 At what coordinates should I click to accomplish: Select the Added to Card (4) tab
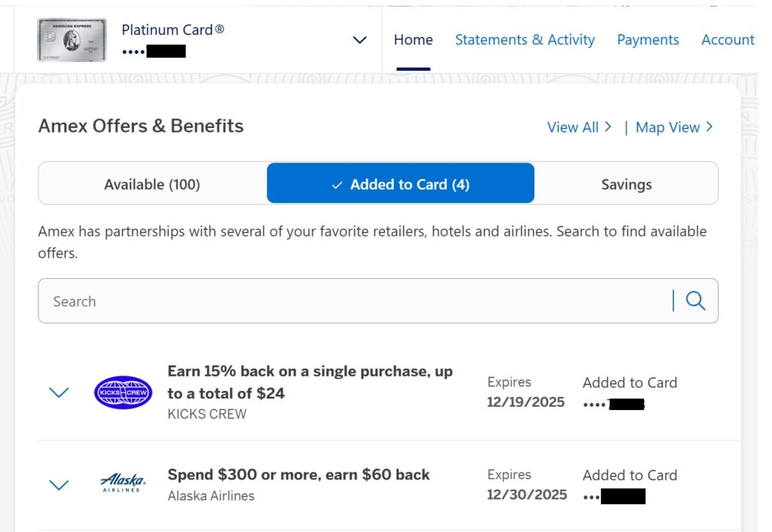(x=400, y=184)
